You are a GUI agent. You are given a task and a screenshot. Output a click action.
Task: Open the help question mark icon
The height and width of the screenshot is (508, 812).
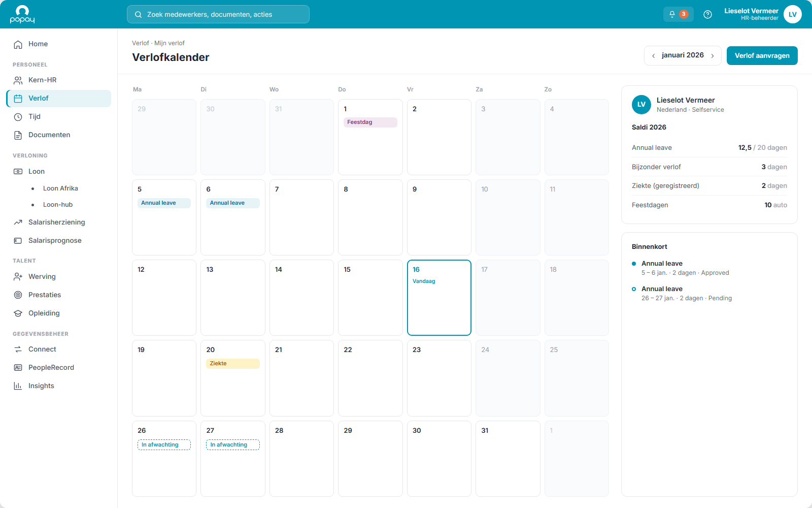pyautogui.click(x=707, y=14)
